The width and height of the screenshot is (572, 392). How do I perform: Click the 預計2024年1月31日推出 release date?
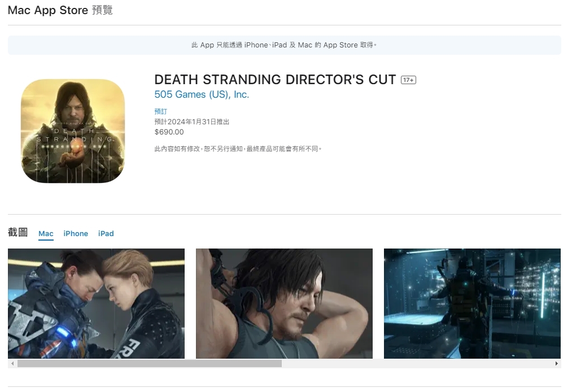191,122
